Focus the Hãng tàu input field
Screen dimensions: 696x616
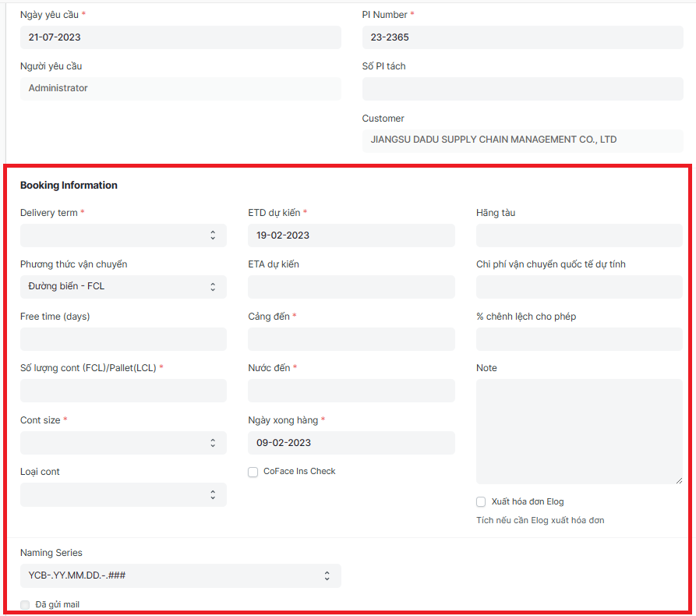(x=579, y=235)
